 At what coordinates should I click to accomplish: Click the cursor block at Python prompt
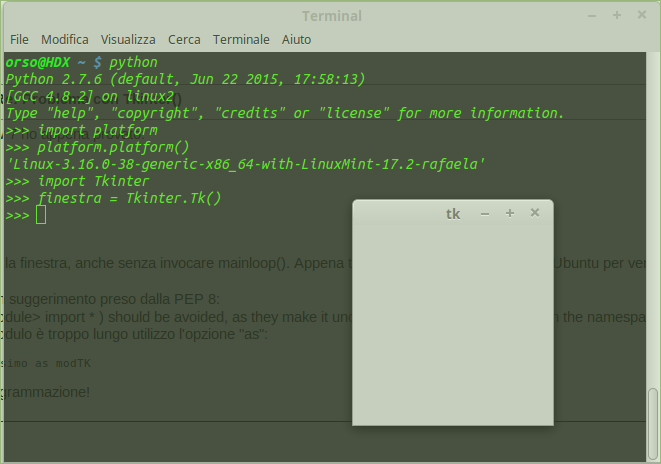point(41,215)
